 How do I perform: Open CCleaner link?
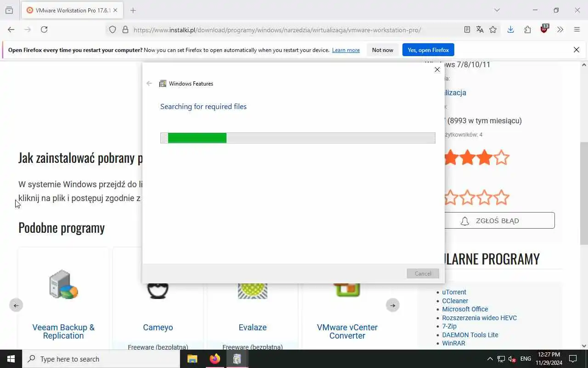tap(455, 301)
